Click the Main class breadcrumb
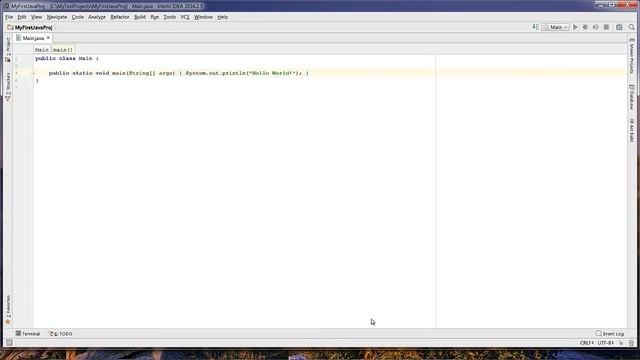This screenshot has width=640, height=360. pyautogui.click(x=42, y=49)
